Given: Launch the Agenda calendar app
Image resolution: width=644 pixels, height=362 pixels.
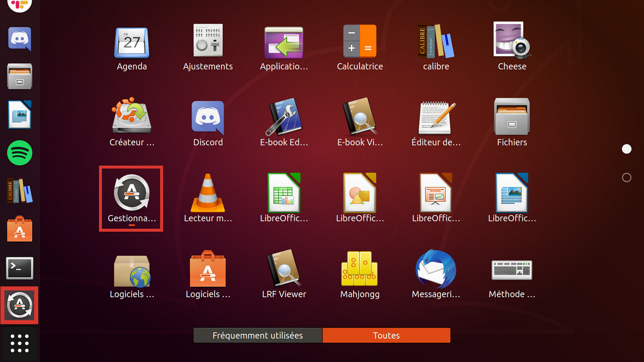Looking at the screenshot, I should click(x=131, y=41).
